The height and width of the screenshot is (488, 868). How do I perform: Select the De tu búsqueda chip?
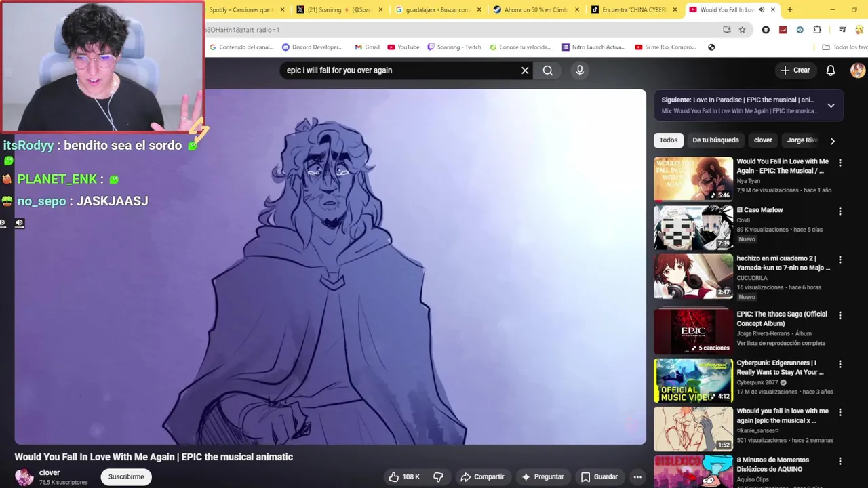[715, 140]
